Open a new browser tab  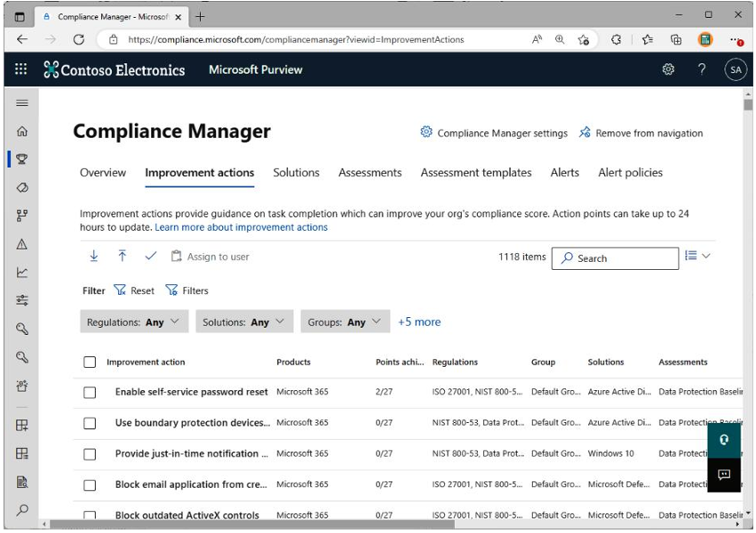(200, 17)
